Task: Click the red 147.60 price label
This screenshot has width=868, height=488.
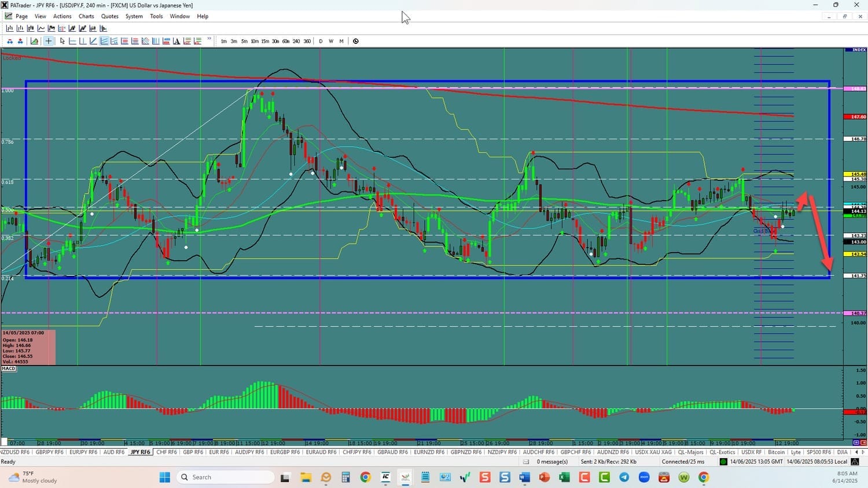Action: [858, 117]
